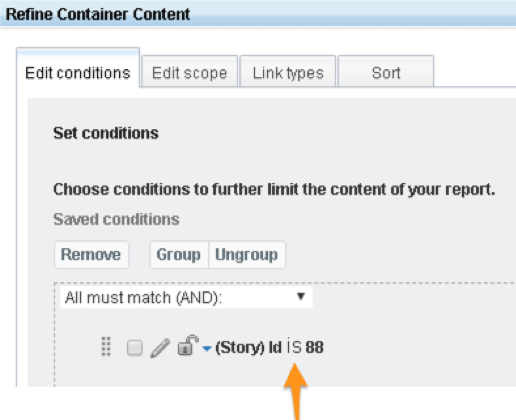Select the Edit conditions tab
Screen dimensions: 516x420
click(78, 72)
